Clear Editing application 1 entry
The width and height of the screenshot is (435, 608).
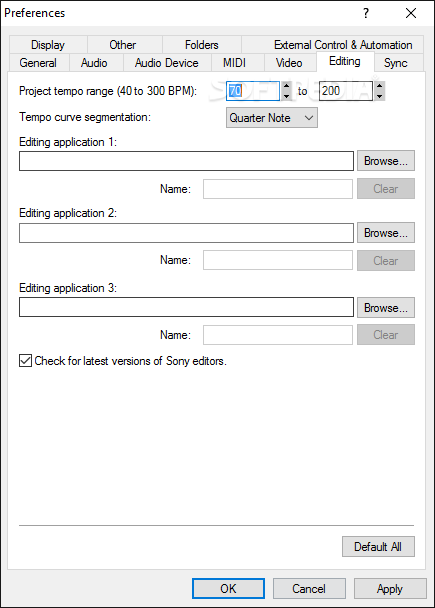pos(386,189)
